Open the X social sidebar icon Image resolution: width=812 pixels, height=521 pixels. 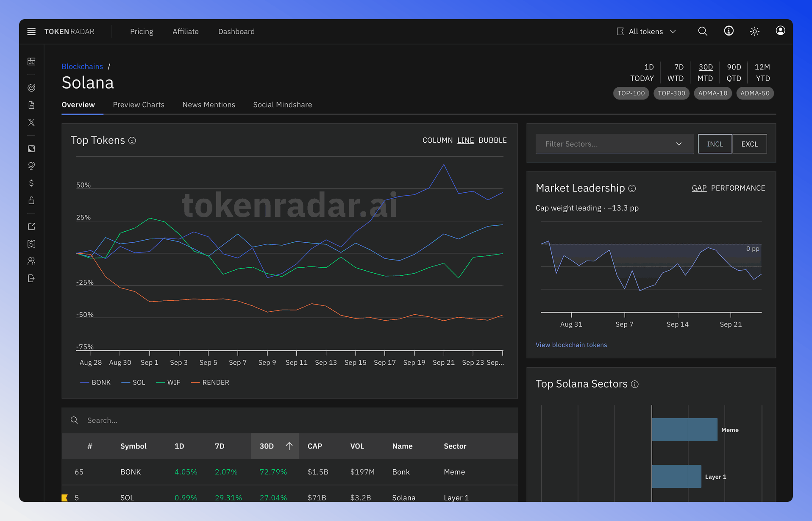tap(31, 122)
